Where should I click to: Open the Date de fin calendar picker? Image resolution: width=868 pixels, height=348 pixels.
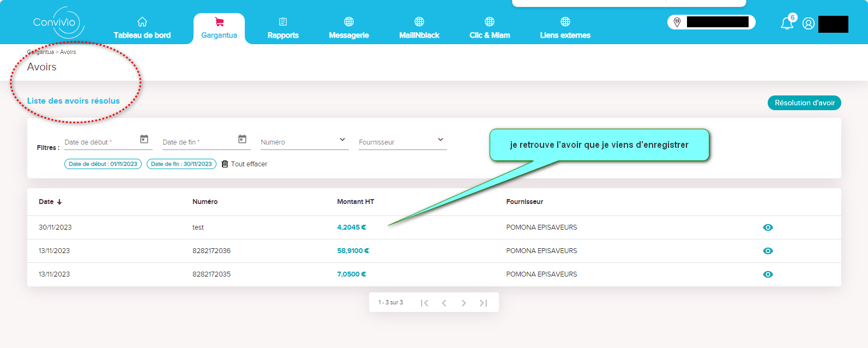pos(243,139)
